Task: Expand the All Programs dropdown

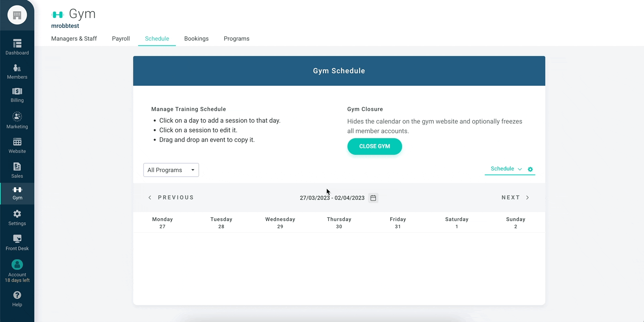Action: (x=171, y=170)
